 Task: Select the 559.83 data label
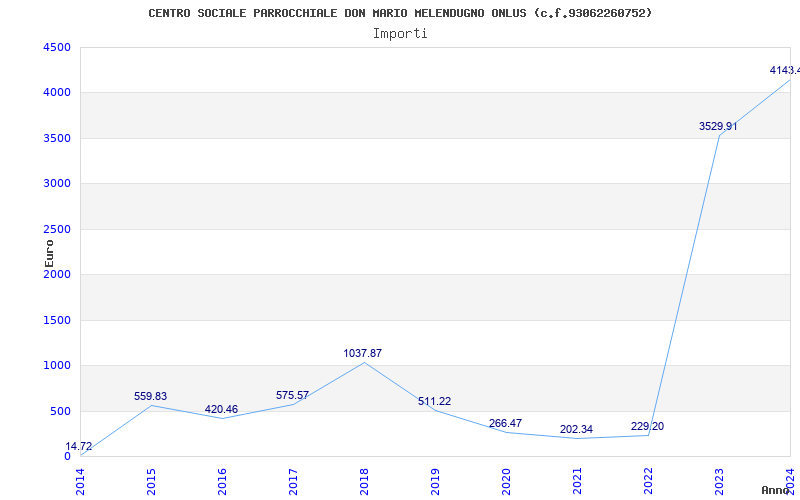pos(151,396)
